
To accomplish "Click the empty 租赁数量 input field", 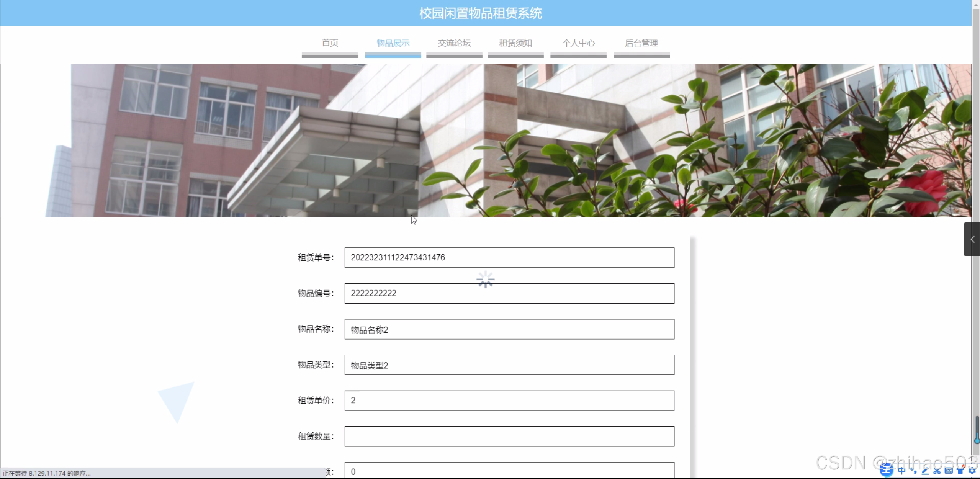I will pos(509,436).
